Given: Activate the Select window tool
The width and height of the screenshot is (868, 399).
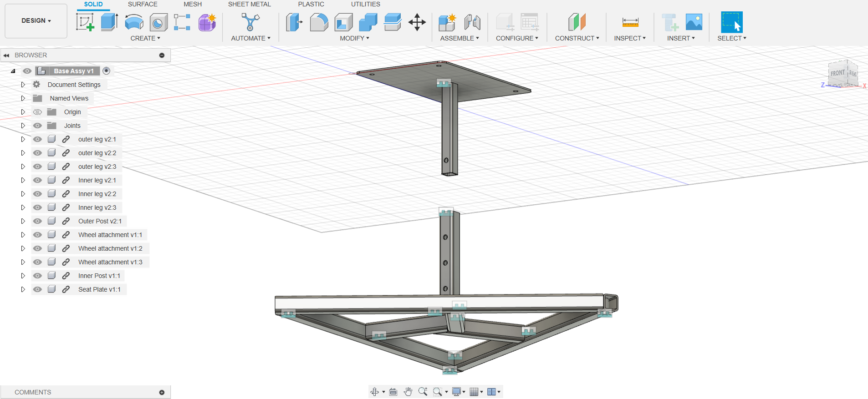Looking at the screenshot, I should (x=732, y=22).
